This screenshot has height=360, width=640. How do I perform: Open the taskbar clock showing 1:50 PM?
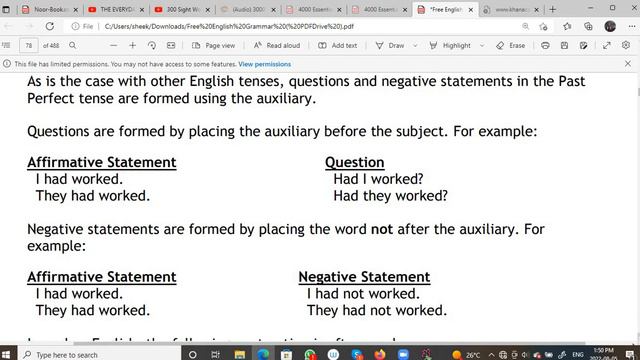(603, 353)
